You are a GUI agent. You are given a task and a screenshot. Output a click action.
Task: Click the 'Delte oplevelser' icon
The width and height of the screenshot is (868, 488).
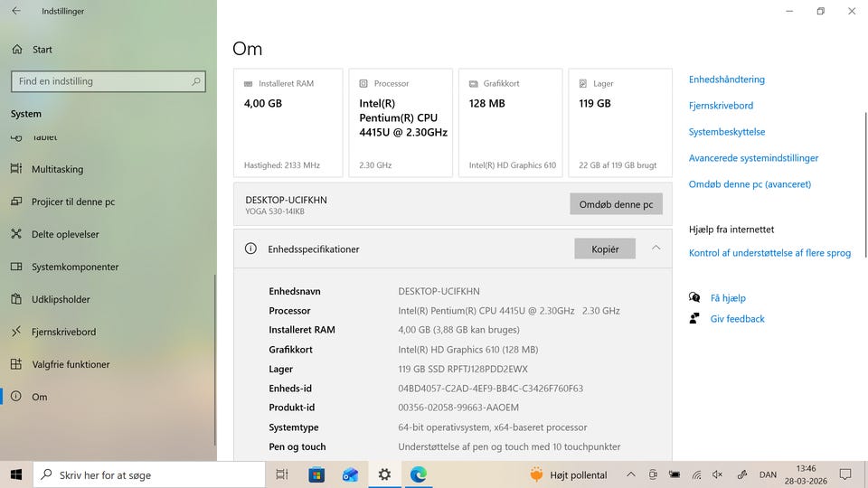pyautogui.click(x=16, y=233)
